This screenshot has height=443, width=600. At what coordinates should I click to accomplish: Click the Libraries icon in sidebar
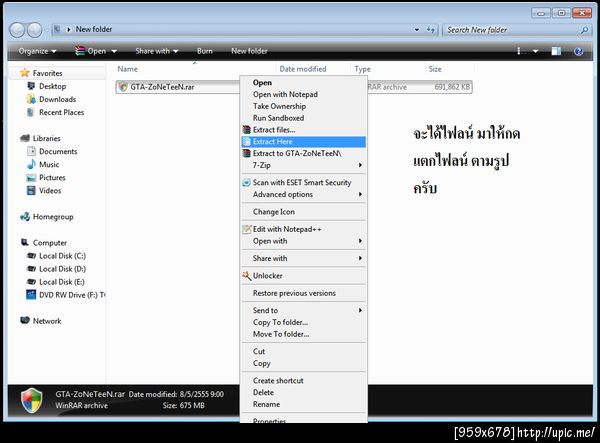25,138
